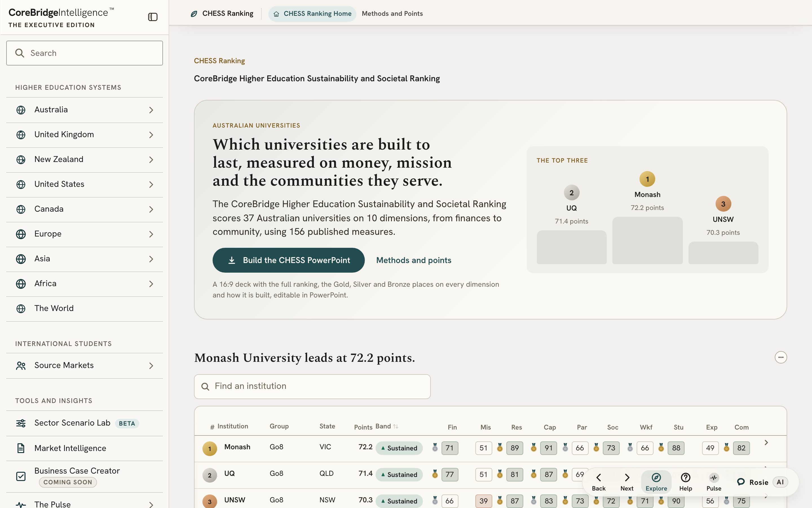The width and height of the screenshot is (812, 508).
Task: Click the UNSW bronze rank 3 badge
Action: coord(210,502)
